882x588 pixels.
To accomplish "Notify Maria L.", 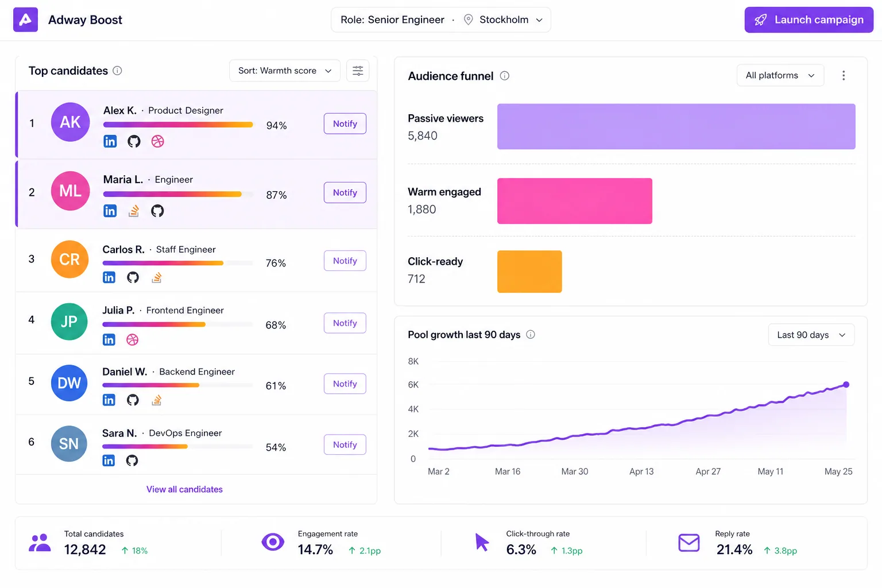I will [x=345, y=192].
